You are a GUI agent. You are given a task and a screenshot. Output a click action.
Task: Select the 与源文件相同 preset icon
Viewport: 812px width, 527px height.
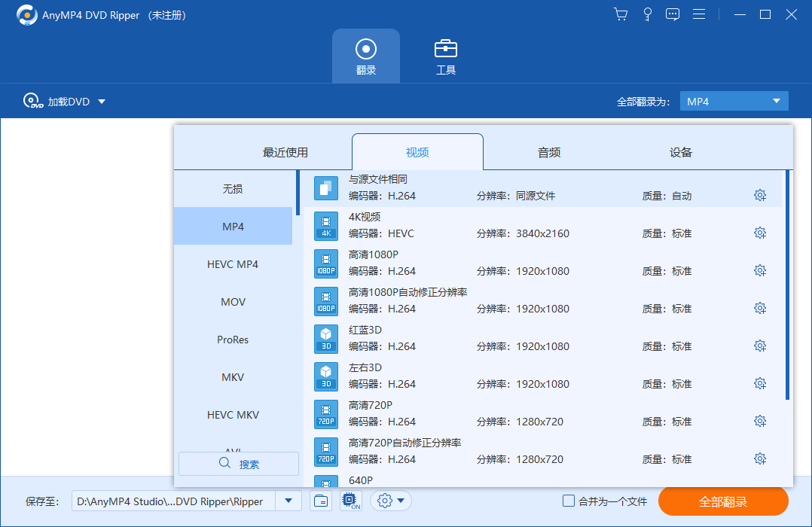325,188
